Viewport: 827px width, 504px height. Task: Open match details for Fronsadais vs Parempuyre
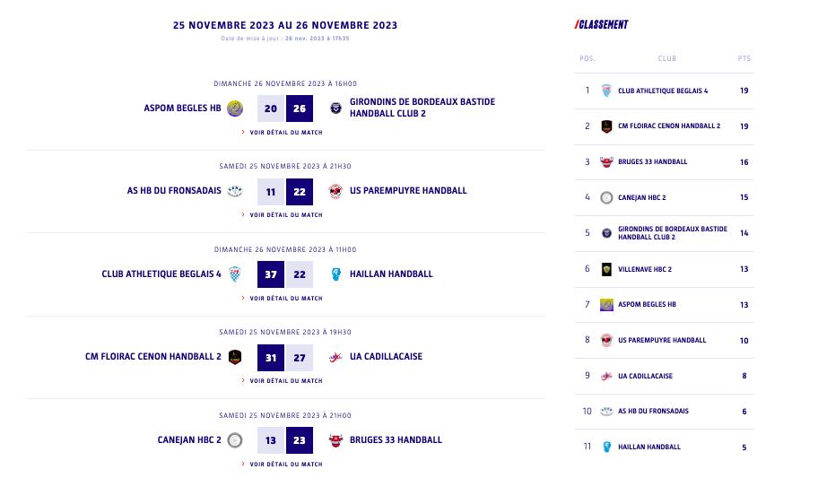click(285, 215)
